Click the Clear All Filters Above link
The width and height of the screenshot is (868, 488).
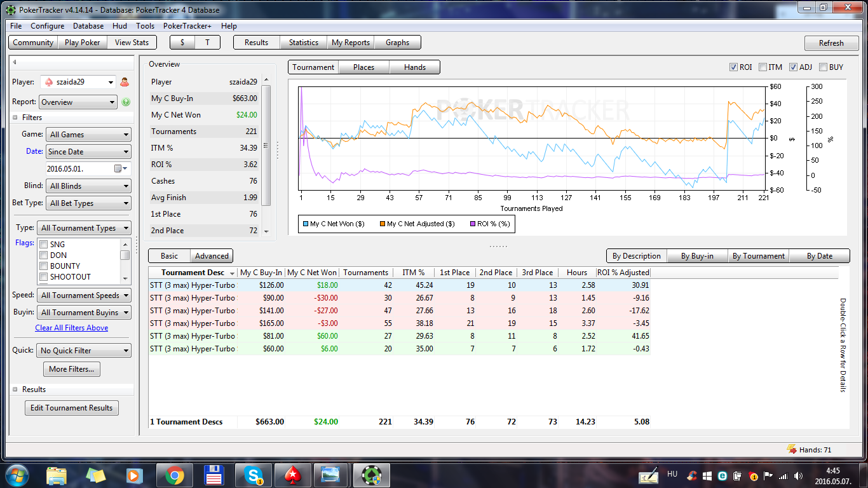coord(71,328)
